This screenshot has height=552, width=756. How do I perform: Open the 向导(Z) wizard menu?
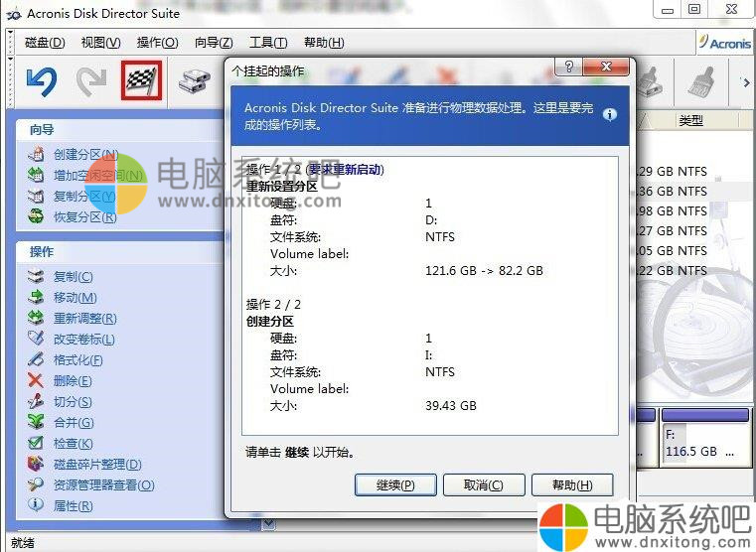coord(214,43)
